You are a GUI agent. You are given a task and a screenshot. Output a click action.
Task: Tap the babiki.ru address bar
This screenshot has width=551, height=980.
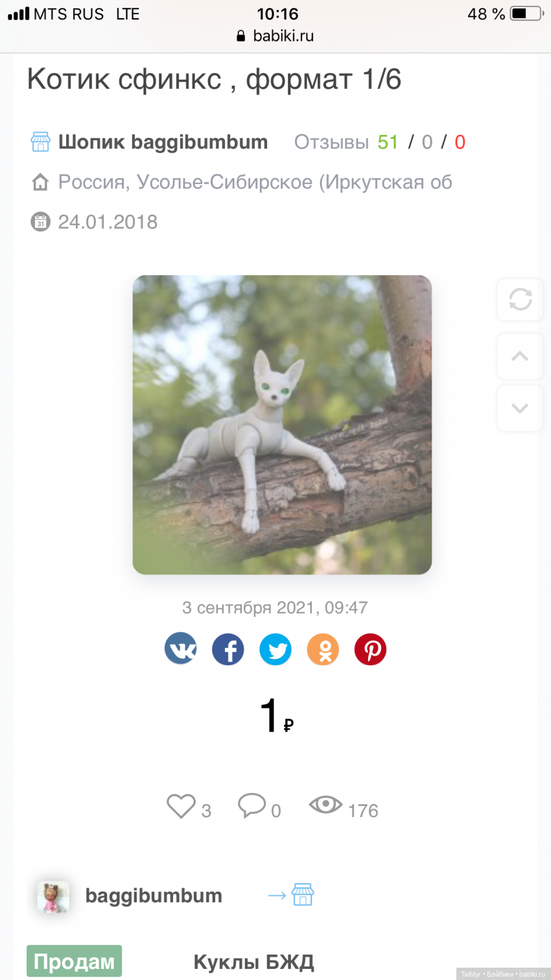(275, 36)
